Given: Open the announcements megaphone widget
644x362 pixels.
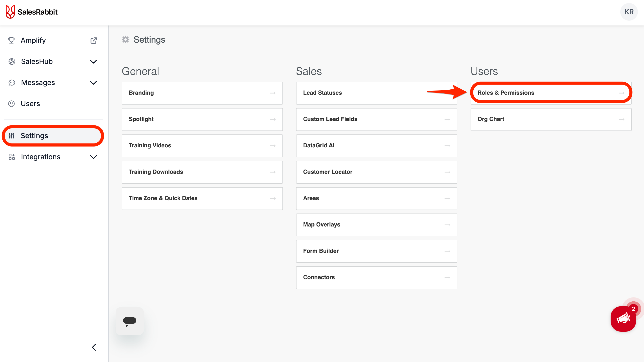Looking at the screenshot, I should pyautogui.click(x=623, y=319).
